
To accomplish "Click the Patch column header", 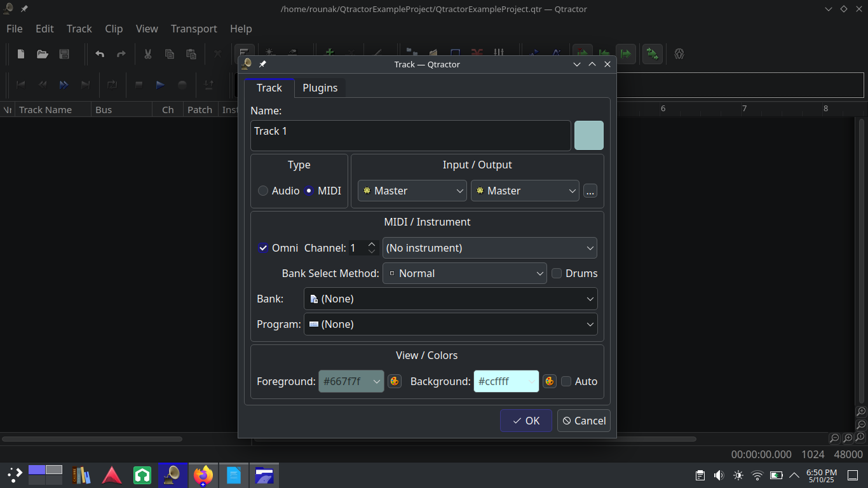I will coord(200,109).
